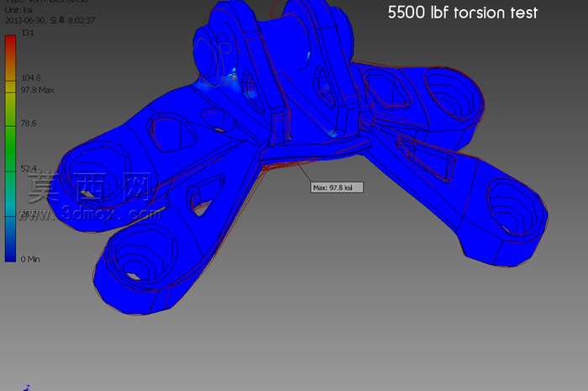Select the '97.8 Max' legend value
This screenshot has height=391, width=588.
pyautogui.click(x=38, y=90)
